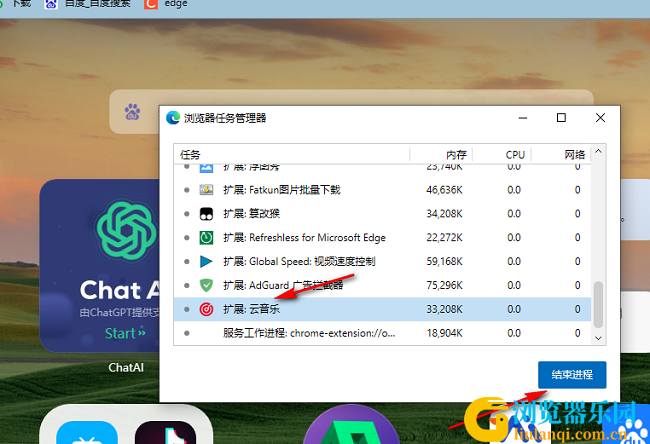650x444 pixels.
Task: Click the Baidu paw icon in search bar
Action: [x=132, y=112]
